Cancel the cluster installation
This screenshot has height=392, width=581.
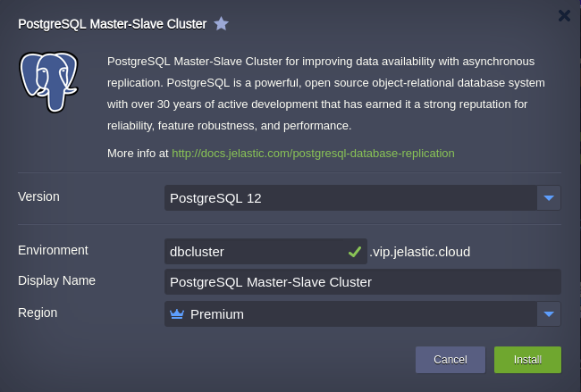(x=450, y=360)
